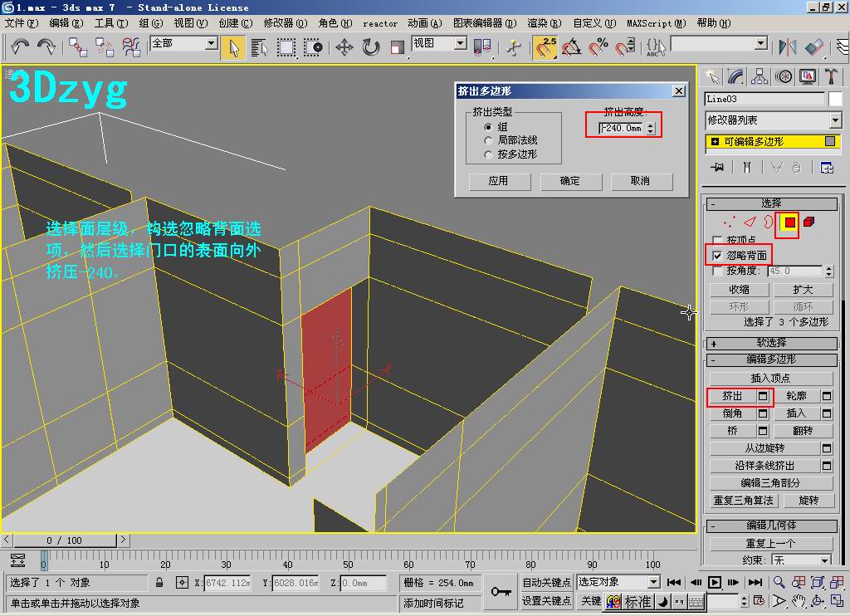This screenshot has height=616, width=850.
Task: Expand the 软选择 rollout
Action: (x=770, y=343)
